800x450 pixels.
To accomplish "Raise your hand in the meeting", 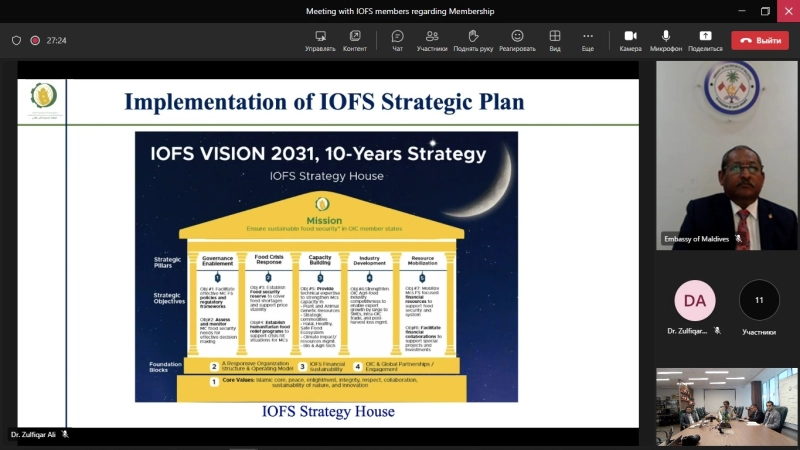I will [x=473, y=40].
